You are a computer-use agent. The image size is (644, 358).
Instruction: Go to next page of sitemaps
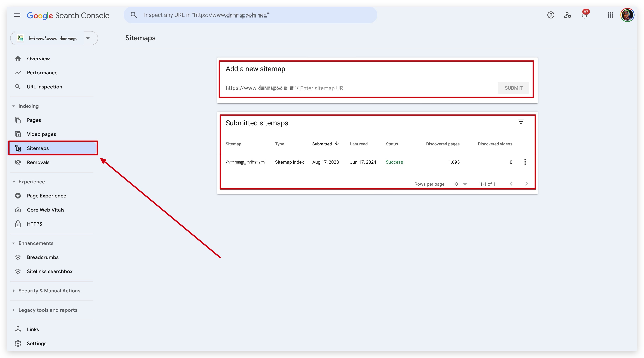pos(526,184)
